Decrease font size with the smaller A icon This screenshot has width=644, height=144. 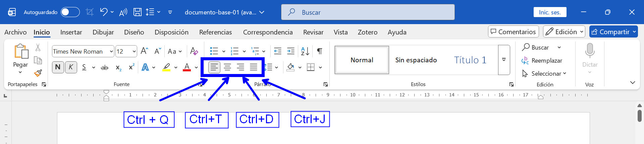(x=158, y=51)
